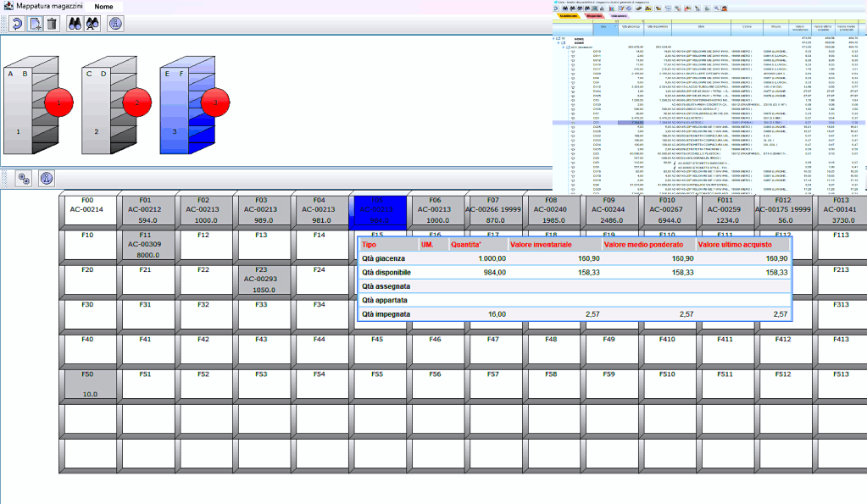
Task: Click the trash delete icon
Action: click(52, 24)
